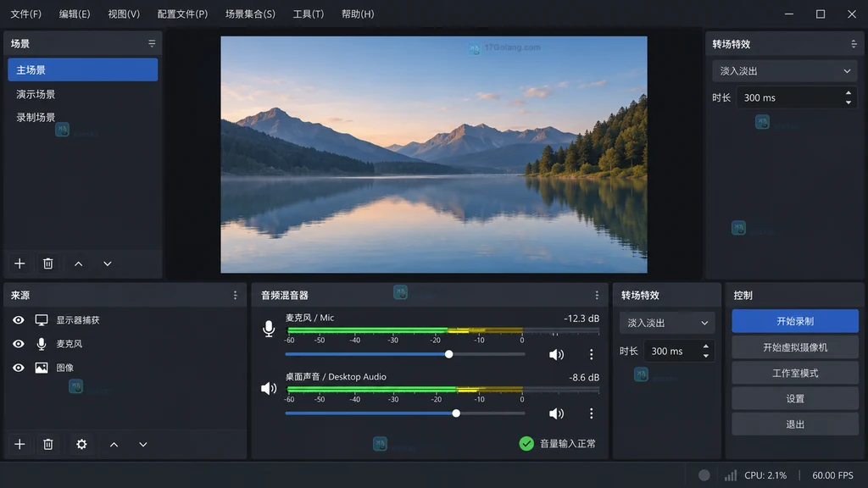Move scene down with arrow icon
The image size is (868, 488).
108,264
